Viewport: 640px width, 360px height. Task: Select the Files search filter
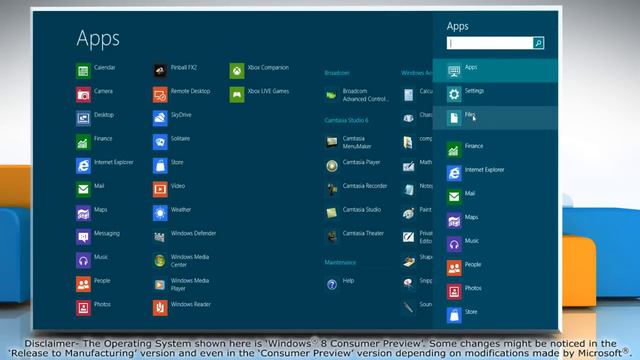[x=495, y=118]
